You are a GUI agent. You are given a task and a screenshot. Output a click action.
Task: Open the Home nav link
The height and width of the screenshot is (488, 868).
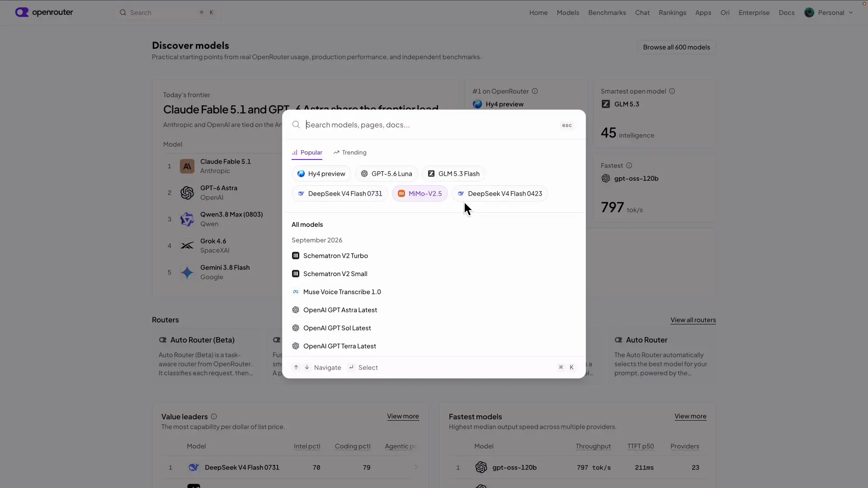pyautogui.click(x=538, y=13)
